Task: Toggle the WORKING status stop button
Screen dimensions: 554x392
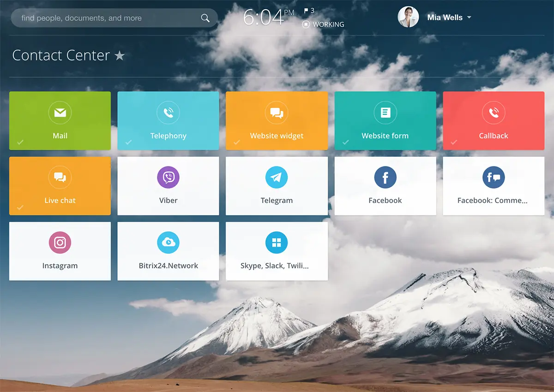Action: pos(306,24)
